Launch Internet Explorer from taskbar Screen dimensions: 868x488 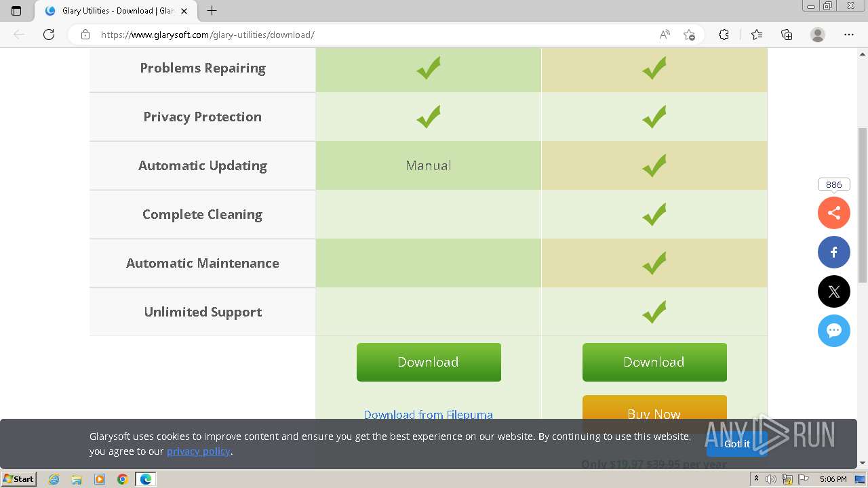coord(54,479)
